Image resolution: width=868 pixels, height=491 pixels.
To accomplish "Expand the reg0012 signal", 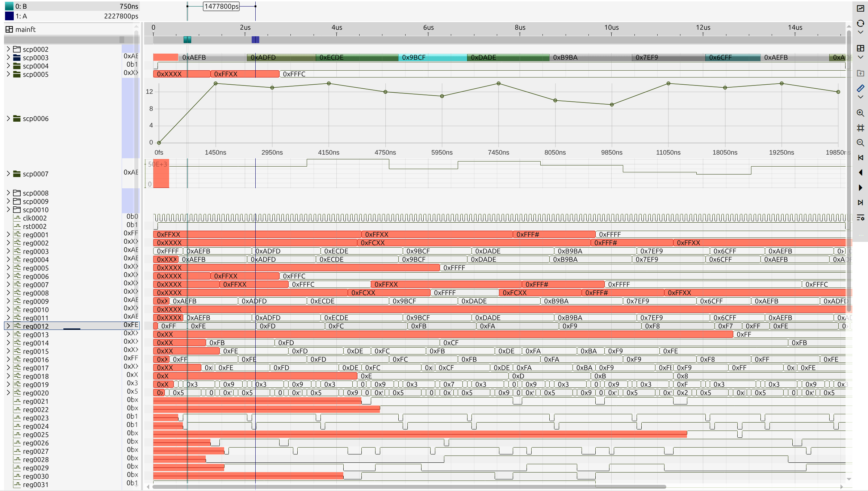I will (x=8, y=326).
